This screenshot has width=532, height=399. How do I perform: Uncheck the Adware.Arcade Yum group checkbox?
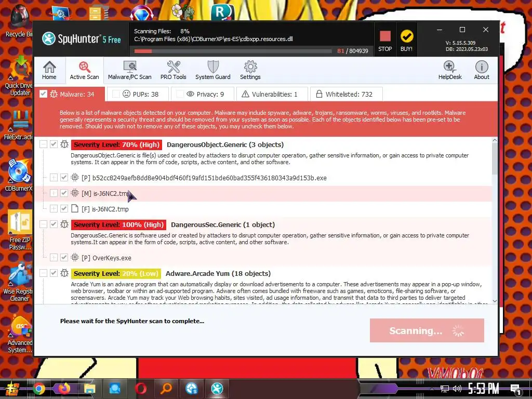(54, 273)
